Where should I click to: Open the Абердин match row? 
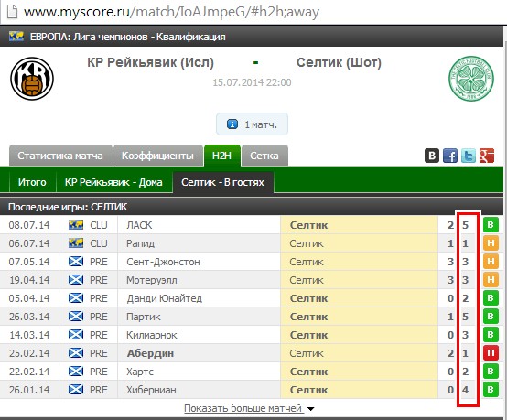(252, 353)
